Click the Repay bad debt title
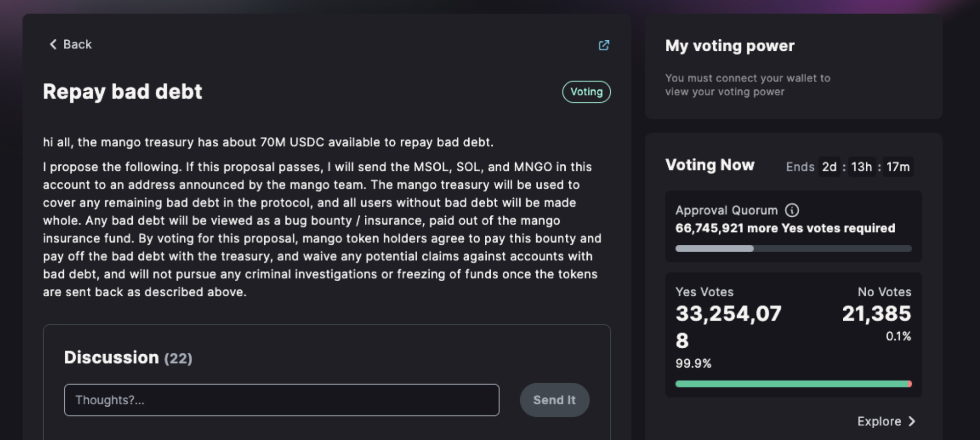 tap(123, 92)
